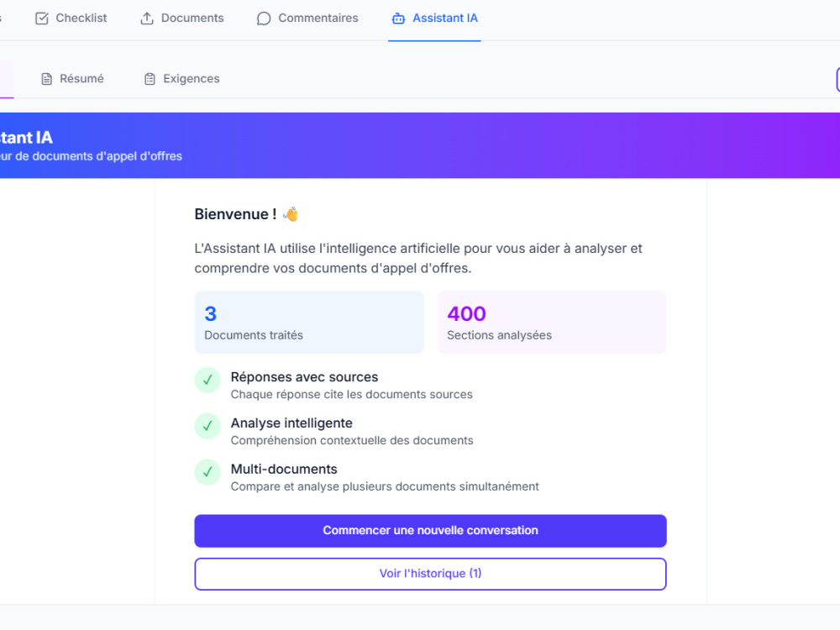This screenshot has height=630, width=840.
Task: Click the checklist checkbox icon
Action: coord(42,18)
